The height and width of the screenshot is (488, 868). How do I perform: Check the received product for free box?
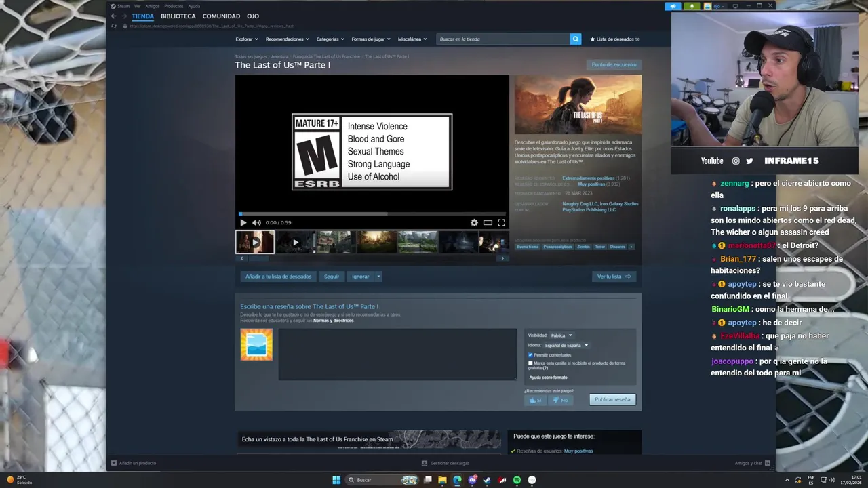click(530, 363)
